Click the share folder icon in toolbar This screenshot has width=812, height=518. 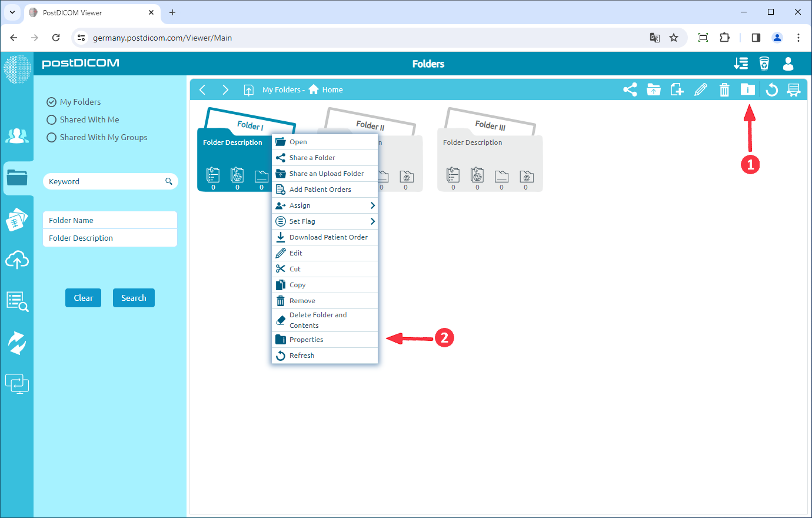coord(630,89)
